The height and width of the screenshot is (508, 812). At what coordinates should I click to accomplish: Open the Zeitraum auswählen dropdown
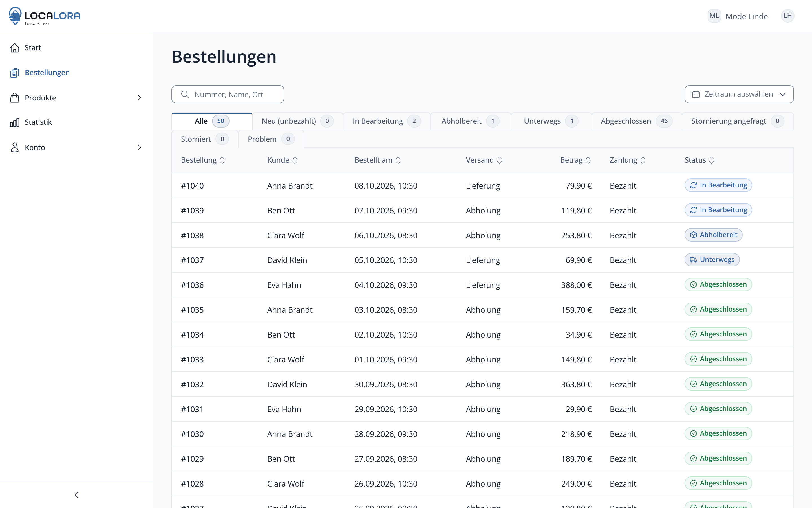(x=739, y=95)
